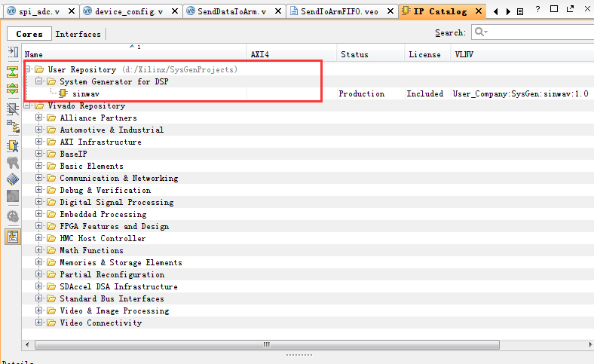Expand the Alliance Partners folder

tap(39, 118)
